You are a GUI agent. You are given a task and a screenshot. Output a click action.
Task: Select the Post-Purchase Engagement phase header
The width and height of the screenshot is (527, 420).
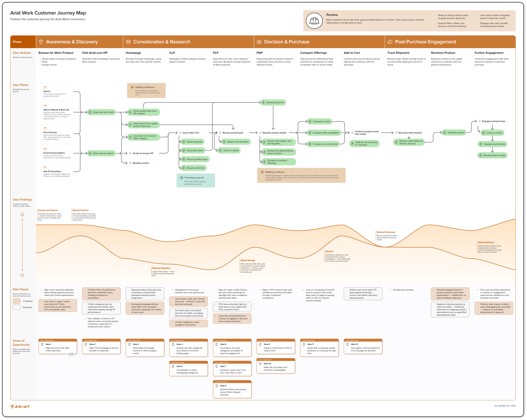tap(450, 42)
